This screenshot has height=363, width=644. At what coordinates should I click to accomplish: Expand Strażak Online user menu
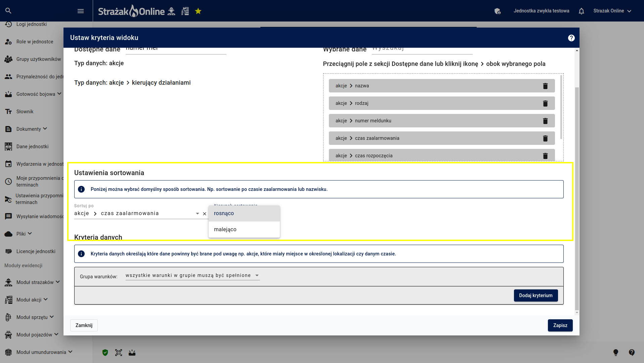coord(612,11)
